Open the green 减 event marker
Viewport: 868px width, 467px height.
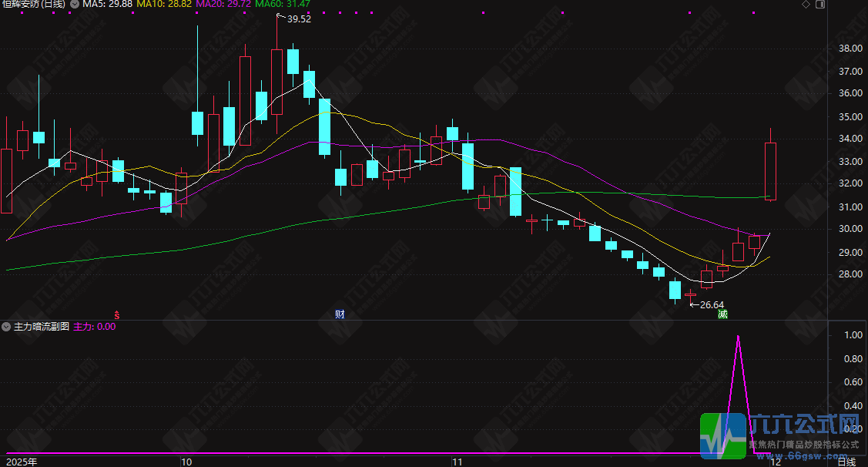[723, 314]
